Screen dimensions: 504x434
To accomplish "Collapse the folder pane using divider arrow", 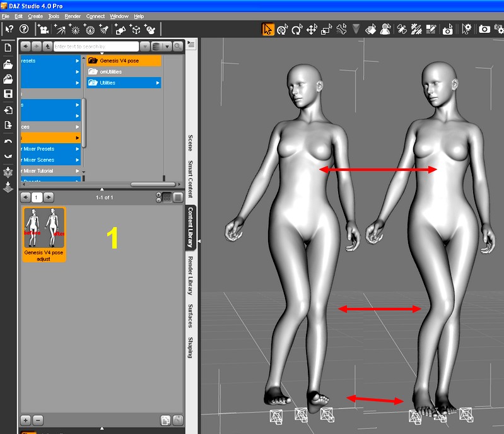I will tap(102, 189).
